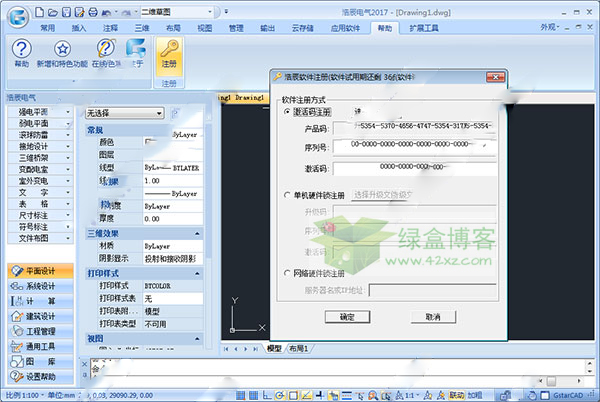
Task: Toggle 加粗 in the status bar
Action: click(x=474, y=395)
